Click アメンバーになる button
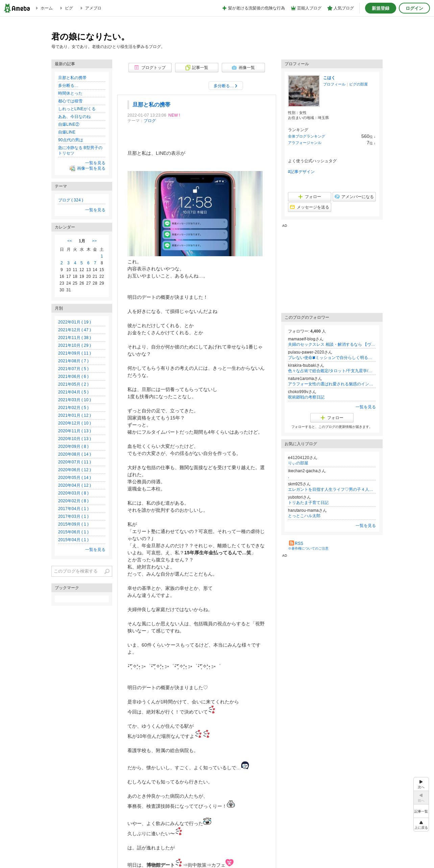 [x=354, y=197]
